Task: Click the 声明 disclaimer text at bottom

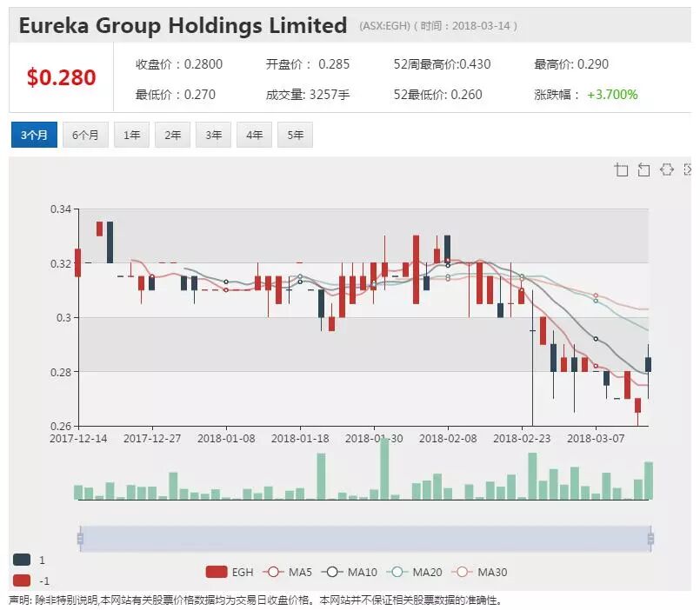Action: [x=256, y=600]
